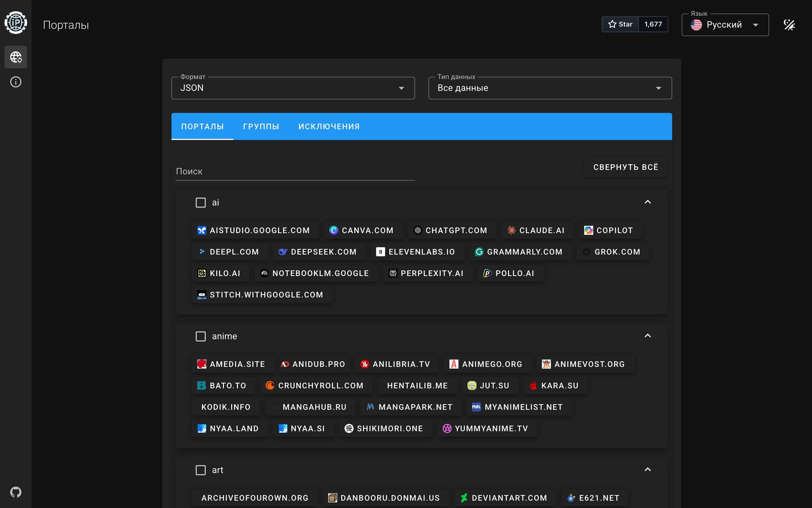Screen dimensions: 812x508
Task: Select AISTUDIO.GOOGLE.COM portal chip
Action: point(255,231)
